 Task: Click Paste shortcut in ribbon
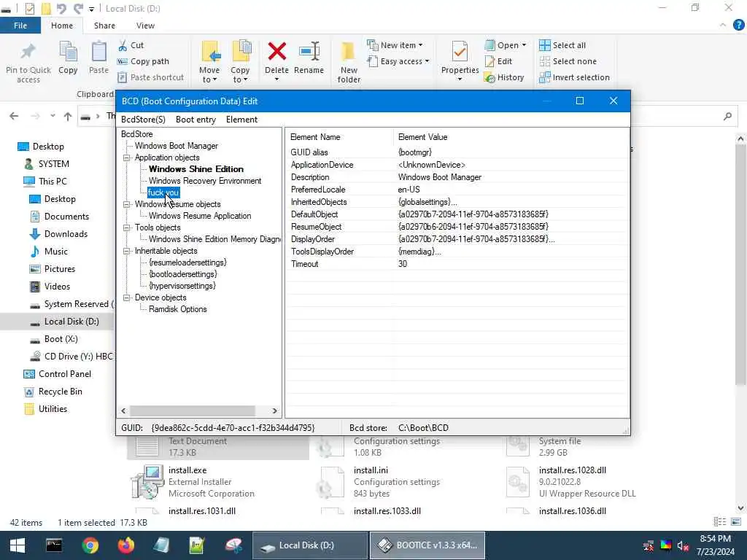point(150,77)
